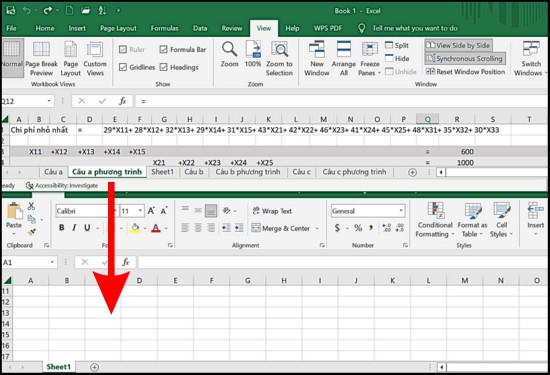
Task: Switch to the Formulas ribbon tab
Action: pyautogui.click(x=165, y=28)
